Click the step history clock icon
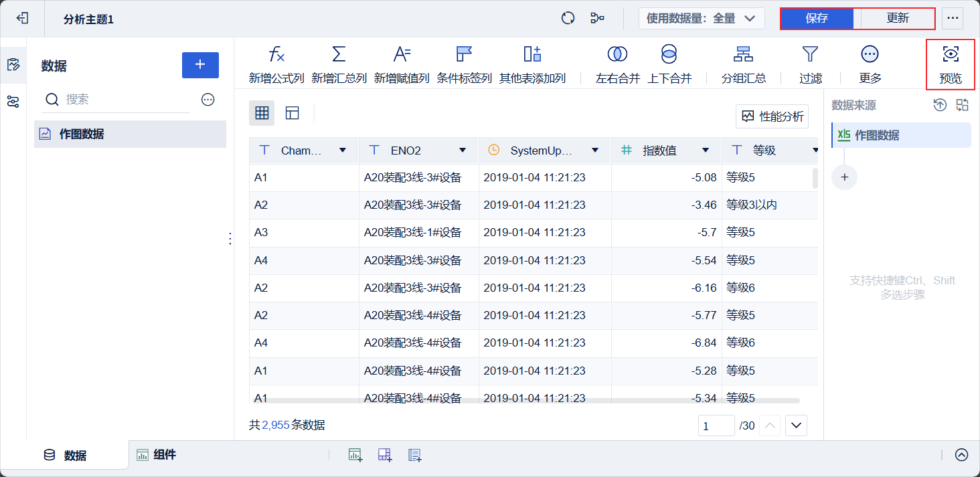 (x=941, y=105)
